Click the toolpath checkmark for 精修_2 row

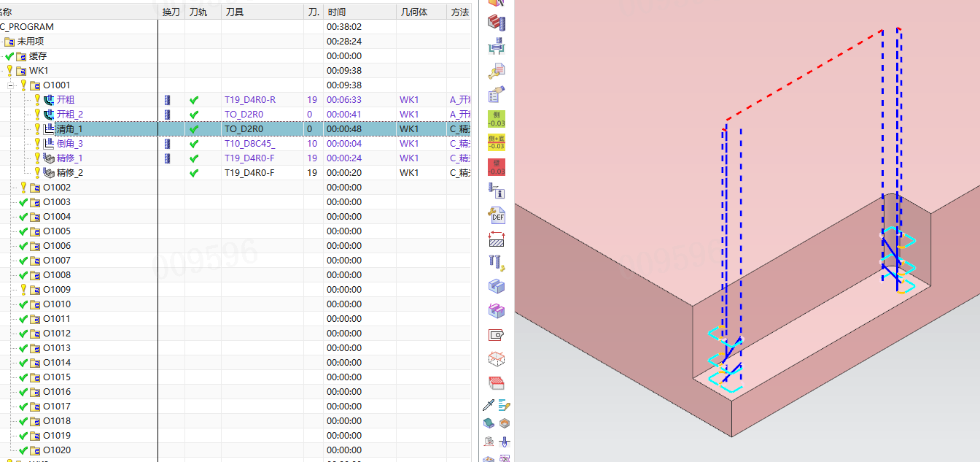[194, 173]
